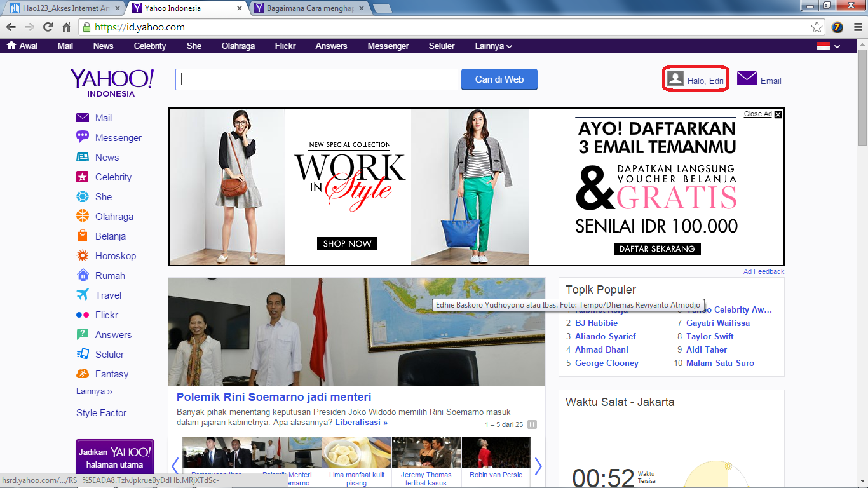The height and width of the screenshot is (488, 868).
Task: Click the Jadikan Yahoo halaman utama button
Action: (x=115, y=458)
